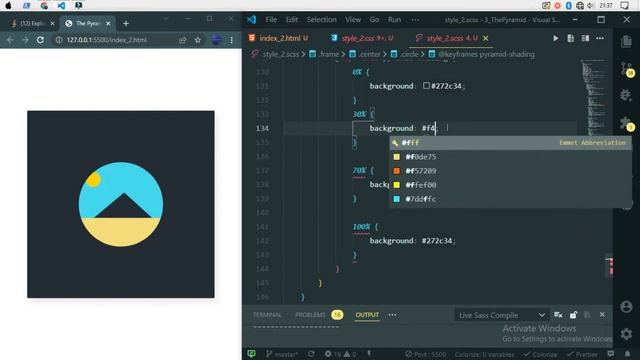Go forward in the browser

pyautogui.click(x=25, y=40)
